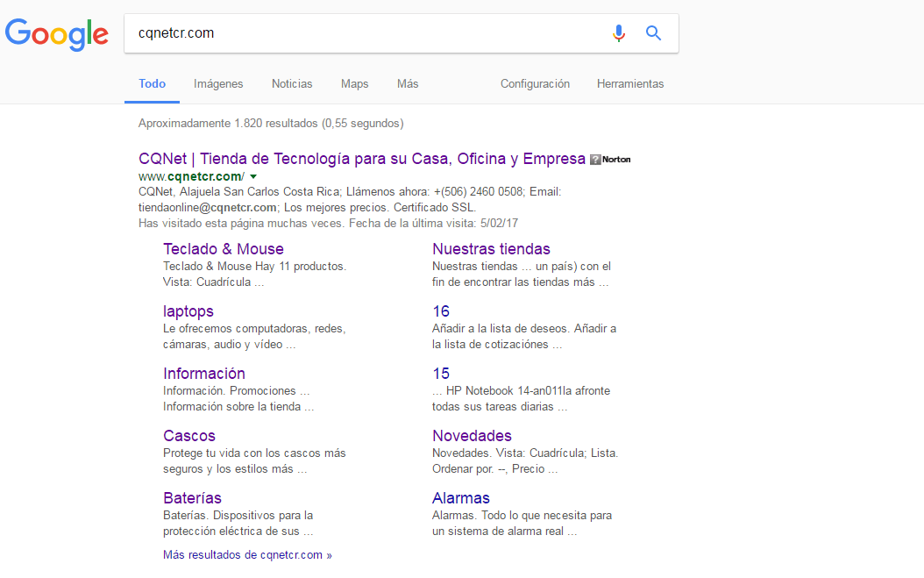Viewport: 924px width, 578px height.
Task: Open the Noticias tab
Action: coord(292,83)
